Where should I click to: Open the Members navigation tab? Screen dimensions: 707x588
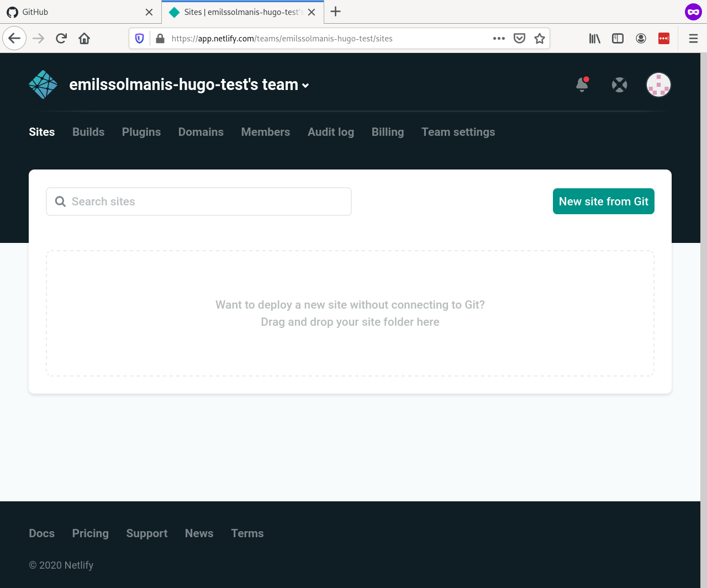click(x=266, y=132)
